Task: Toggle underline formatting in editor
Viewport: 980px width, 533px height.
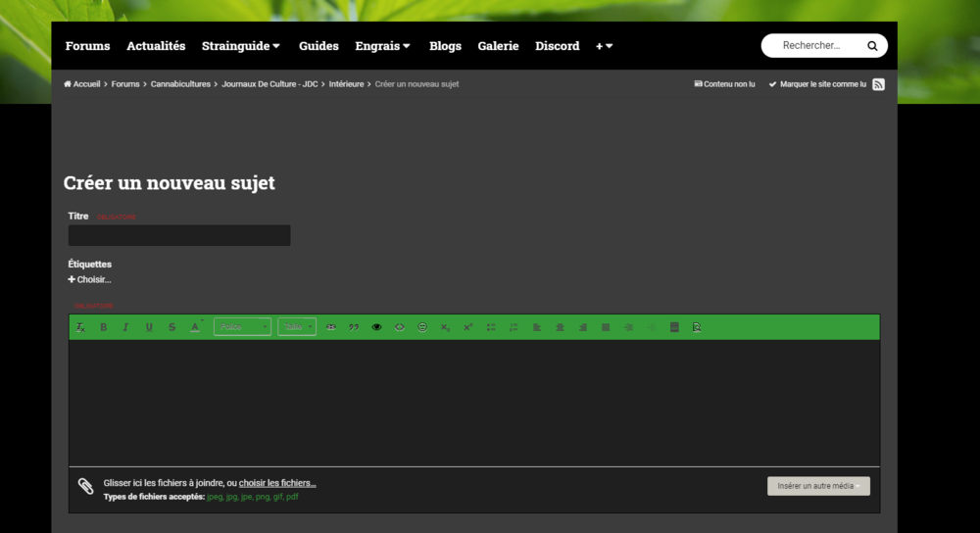Action: pyautogui.click(x=149, y=327)
